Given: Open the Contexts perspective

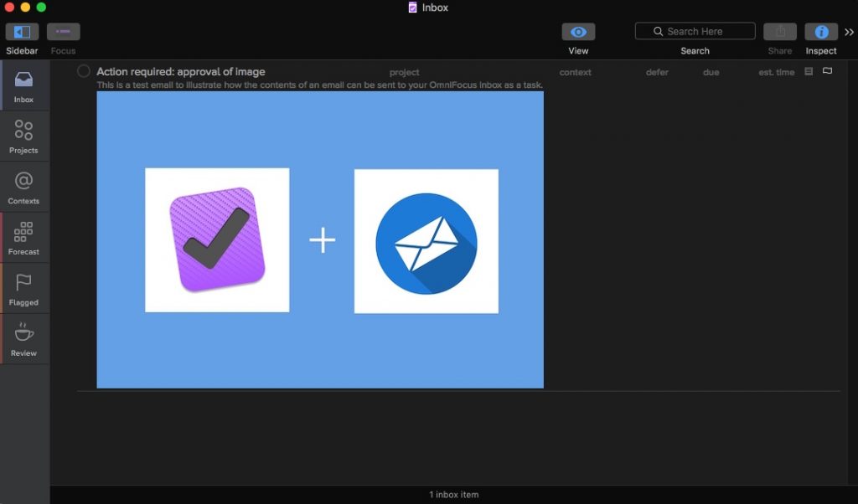Looking at the screenshot, I should click(x=24, y=186).
